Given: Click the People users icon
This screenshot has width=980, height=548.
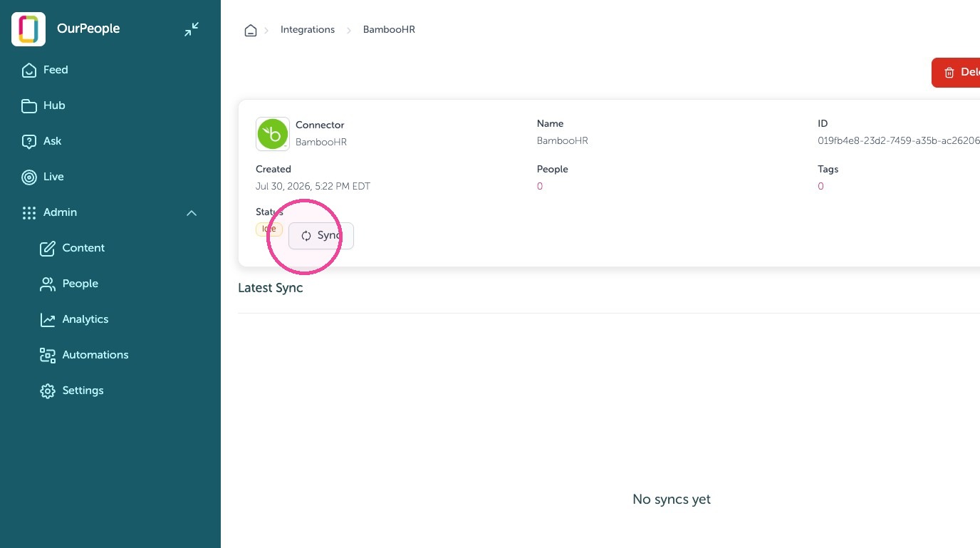Looking at the screenshot, I should (48, 284).
